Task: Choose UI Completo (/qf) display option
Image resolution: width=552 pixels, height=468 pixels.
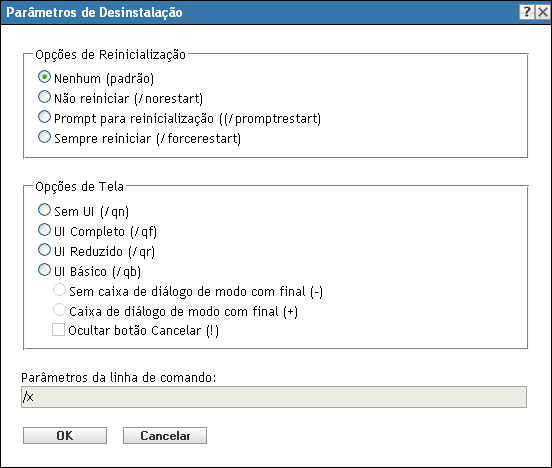Action: (x=44, y=230)
